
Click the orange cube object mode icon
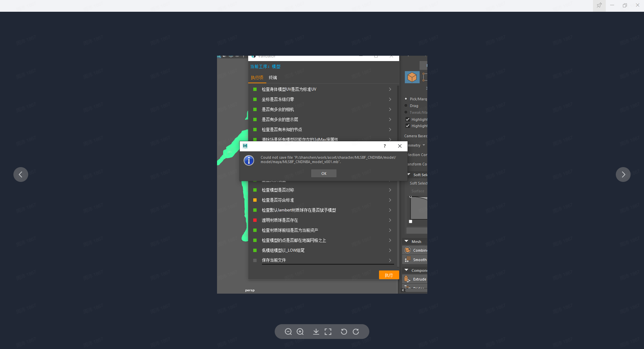[x=412, y=77]
